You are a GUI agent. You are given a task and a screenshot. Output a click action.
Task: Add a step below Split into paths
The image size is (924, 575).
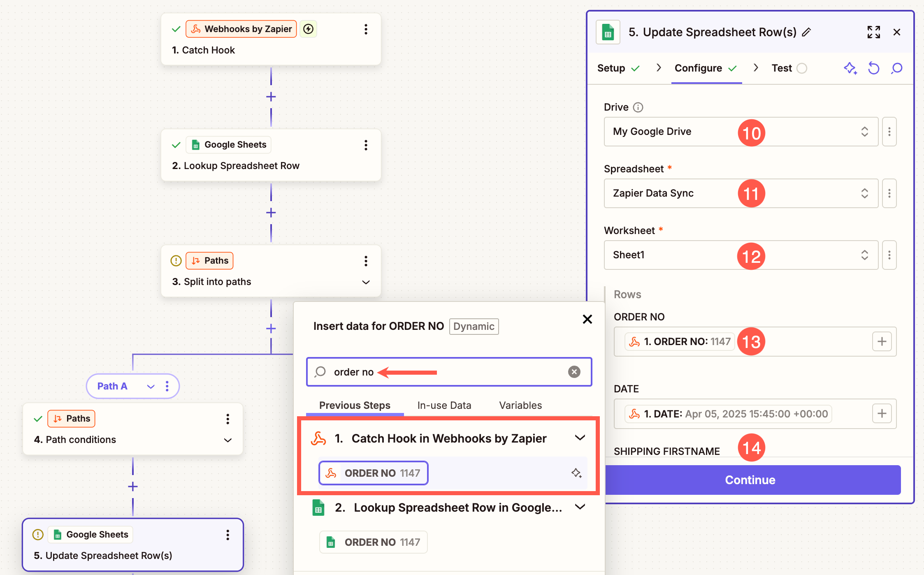271,329
